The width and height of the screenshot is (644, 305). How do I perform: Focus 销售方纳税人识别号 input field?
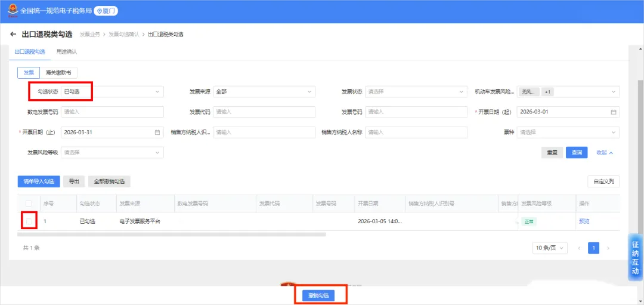[x=264, y=133]
